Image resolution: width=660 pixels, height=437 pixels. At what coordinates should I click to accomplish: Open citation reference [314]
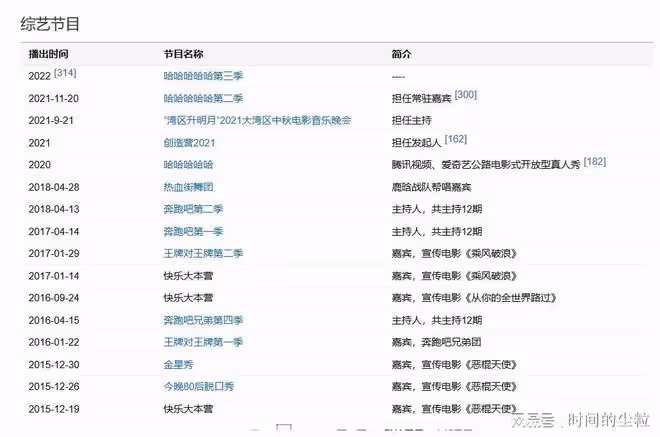pyautogui.click(x=65, y=73)
